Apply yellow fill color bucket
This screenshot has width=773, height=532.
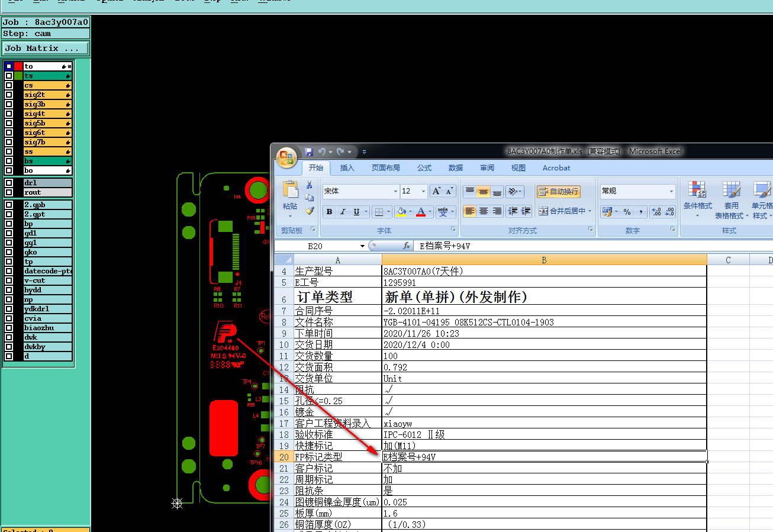click(x=401, y=212)
